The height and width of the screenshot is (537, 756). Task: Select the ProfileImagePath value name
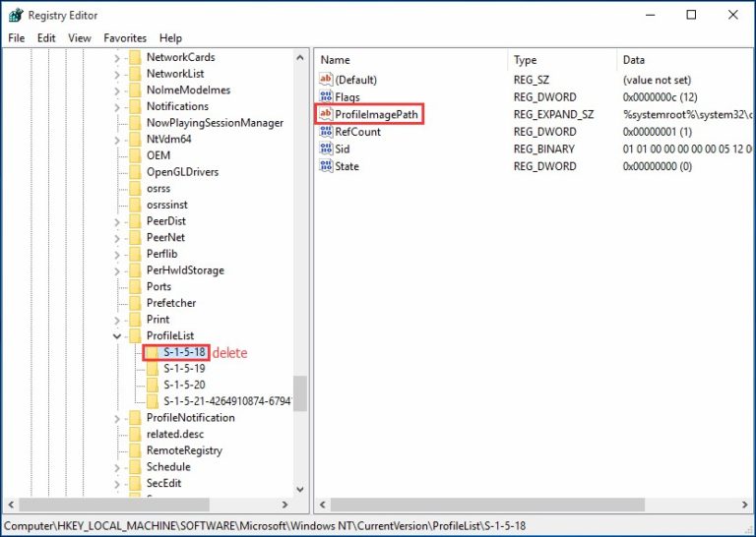tap(376, 114)
